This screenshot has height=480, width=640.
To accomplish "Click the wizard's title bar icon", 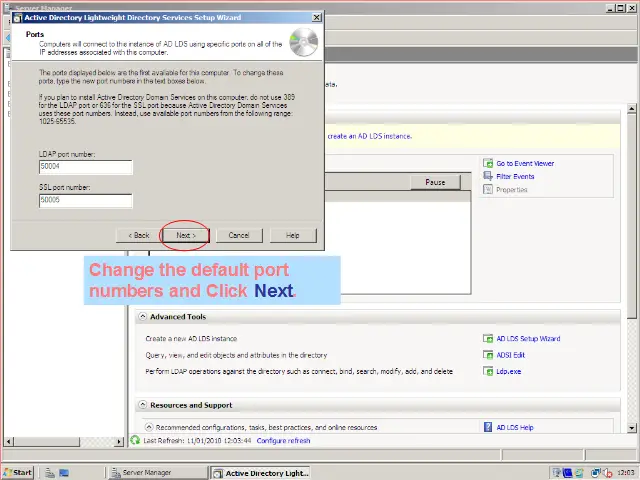I will [18, 18].
